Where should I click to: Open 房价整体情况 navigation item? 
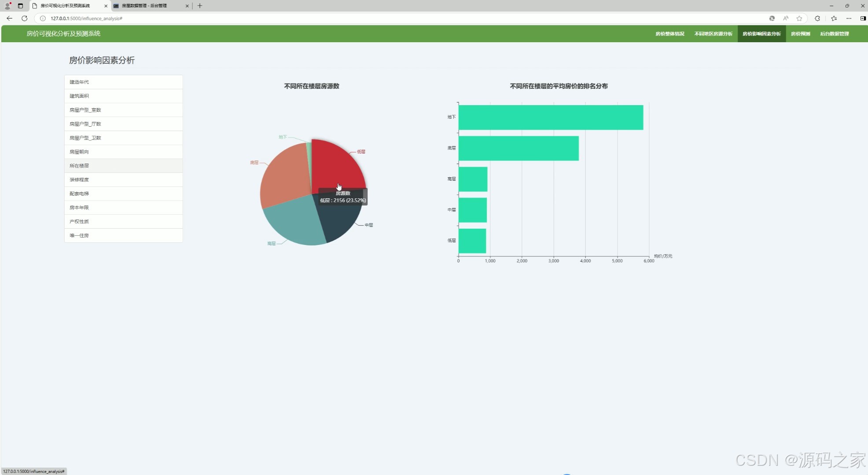669,34
